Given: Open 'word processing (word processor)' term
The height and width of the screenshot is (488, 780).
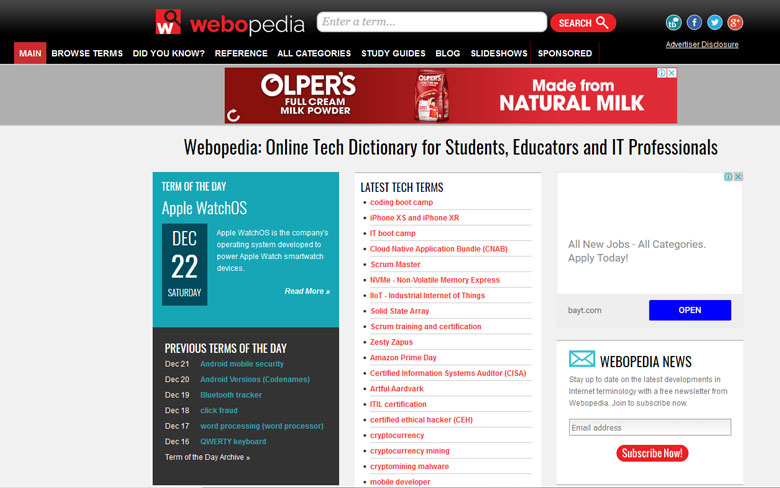Looking at the screenshot, I should (x=262, y=426).
